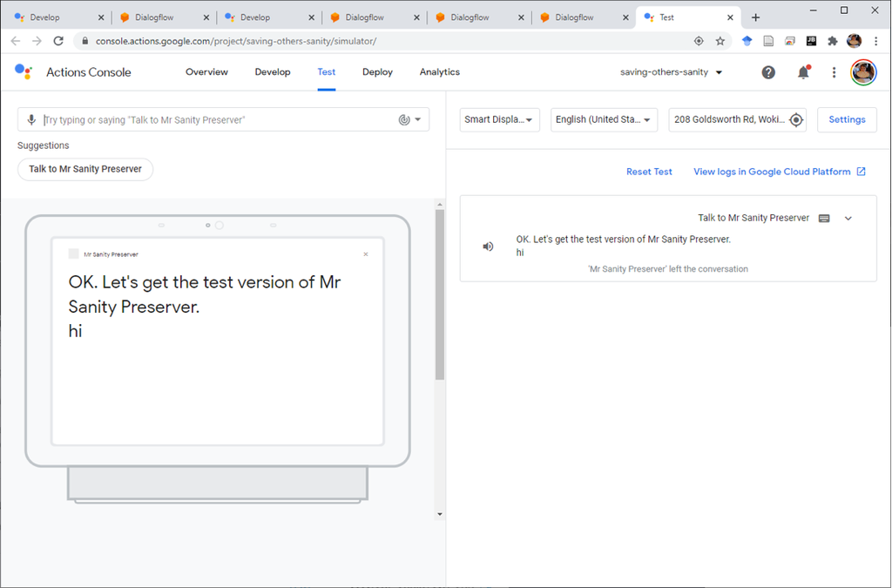Click the Reset Test link

(648, 172)
